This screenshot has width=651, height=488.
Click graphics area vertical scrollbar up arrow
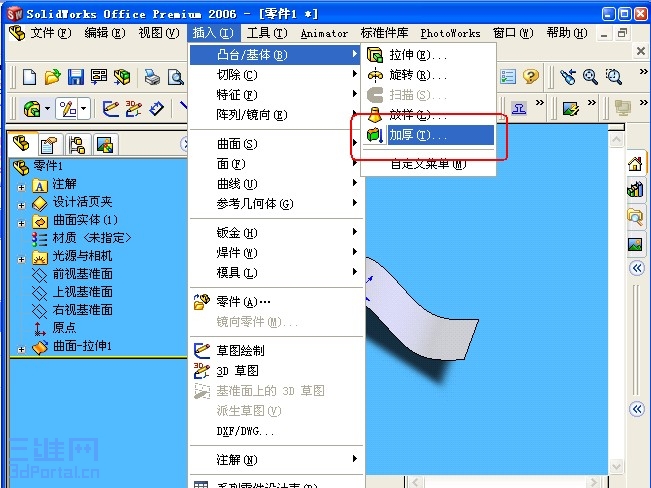[x=616, y=140]
